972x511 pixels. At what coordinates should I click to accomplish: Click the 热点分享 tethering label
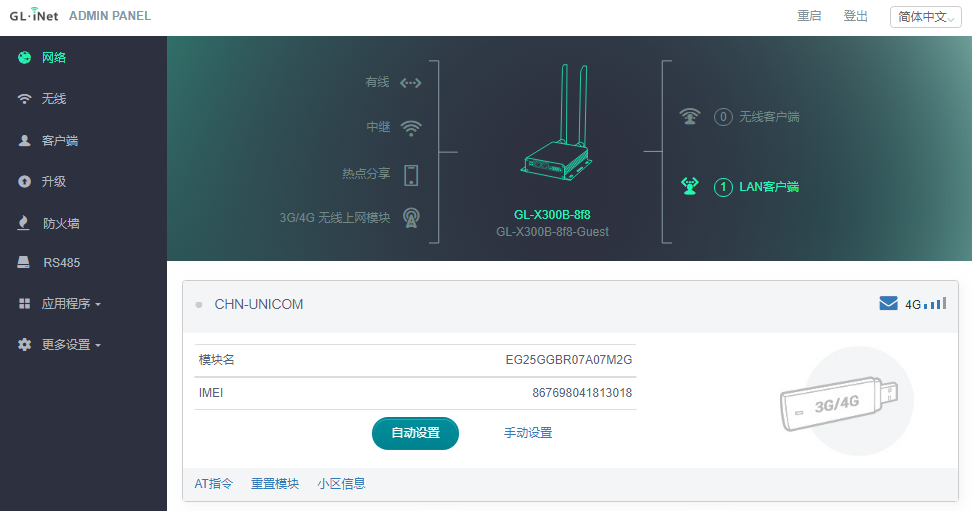366,174
